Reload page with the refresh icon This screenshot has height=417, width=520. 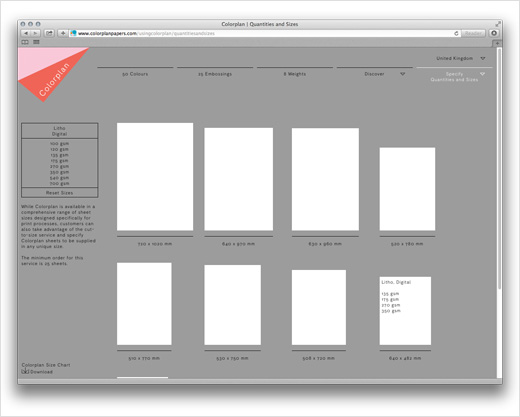click(x=456, y=33)
